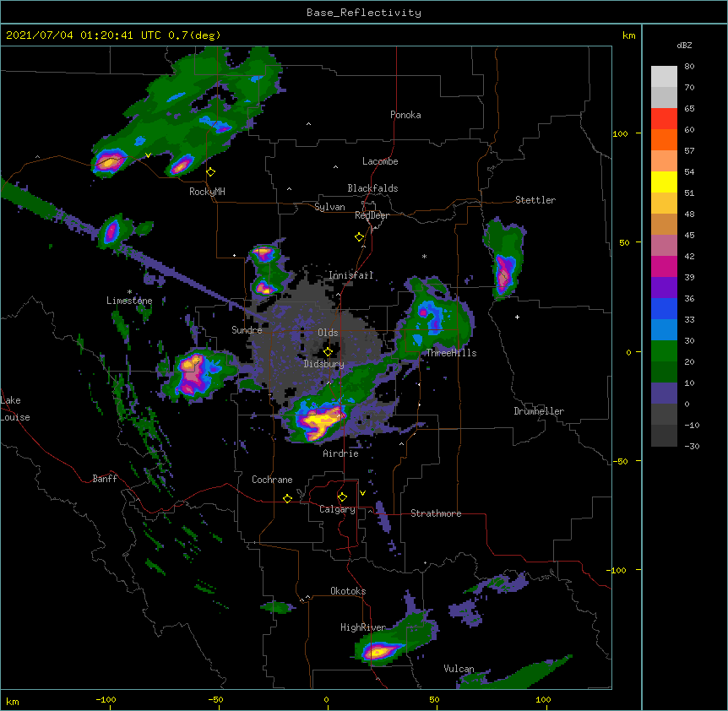The image size is (728, 711).
Task: Click the Base_Reflectivity title
Action: click(x=364, y=13)
